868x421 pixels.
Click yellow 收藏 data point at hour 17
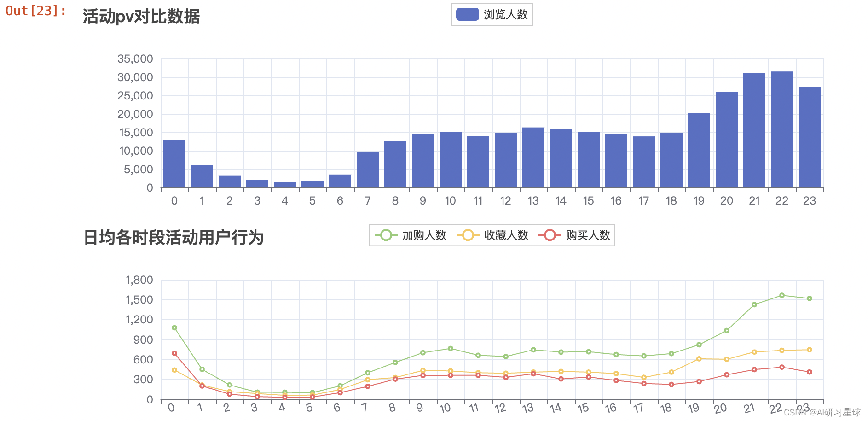pyautogui.click(x=644, y=377)
